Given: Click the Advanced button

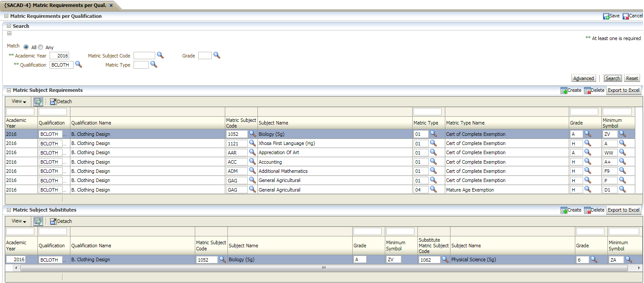Looking at the screenshot, I should pyautogui.click(x=583, y=78).
